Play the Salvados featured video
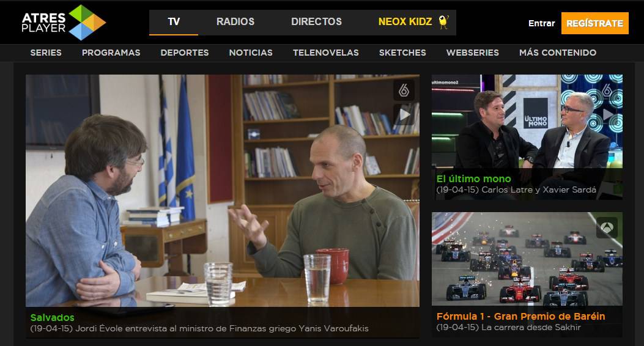This screenshot has height=346, width=644. tap(404, 114)
